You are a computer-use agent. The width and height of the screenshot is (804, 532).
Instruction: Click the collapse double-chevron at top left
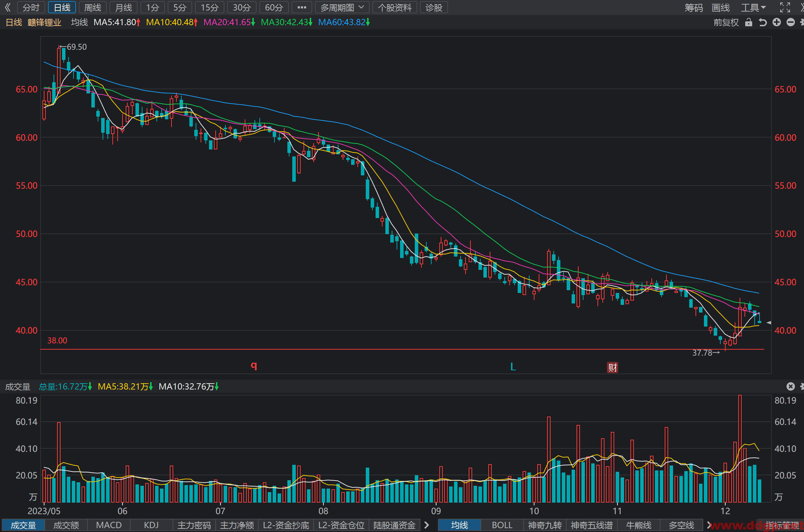8,7
